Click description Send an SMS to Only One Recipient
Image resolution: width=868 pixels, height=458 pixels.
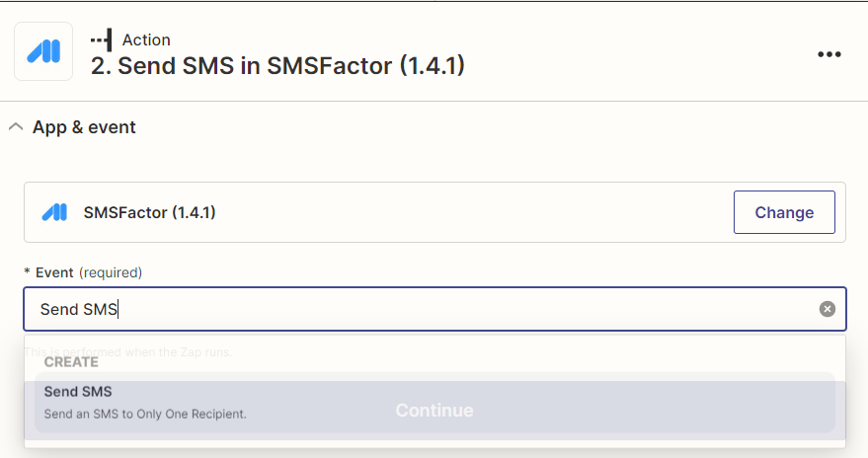click(x=145, y=414)
